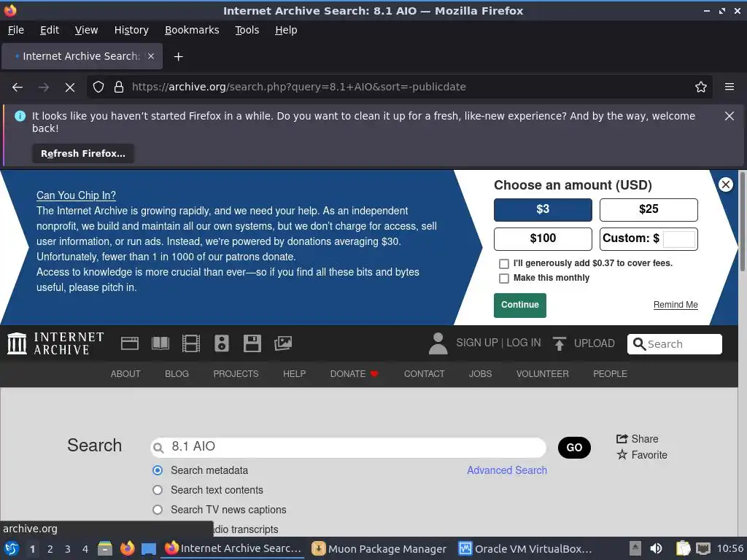Open the Can You Chip In link
The image size is (747, 560).
[76, 195]
